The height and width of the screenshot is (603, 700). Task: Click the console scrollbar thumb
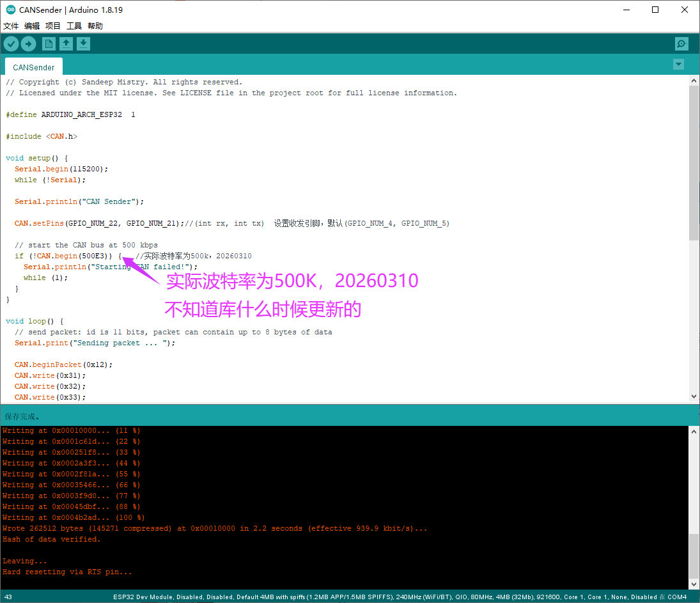694,556
